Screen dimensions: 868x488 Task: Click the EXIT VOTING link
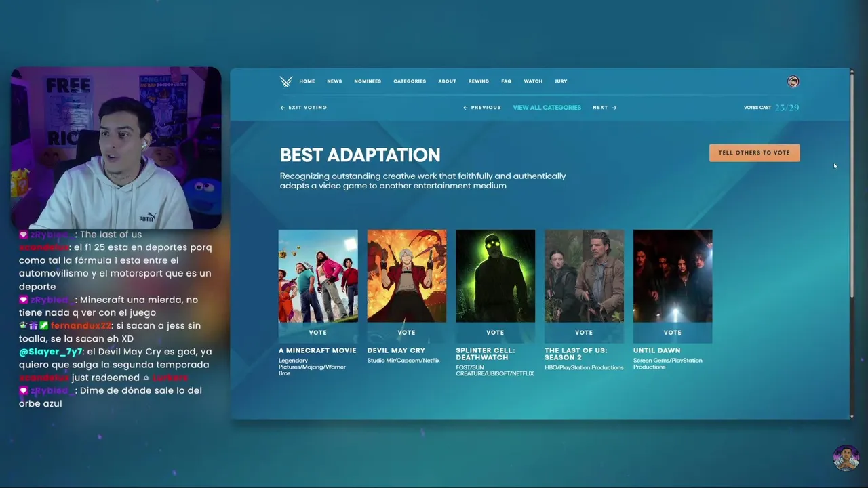point(304,108)
